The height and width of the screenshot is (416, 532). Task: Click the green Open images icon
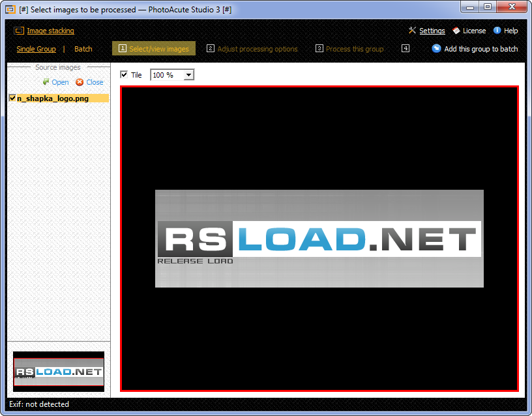(x=46, y=82)
